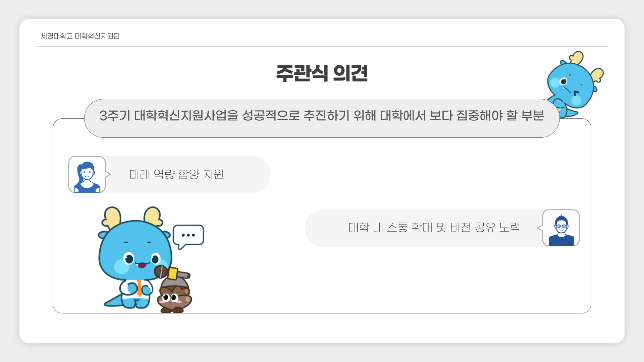Click the yellow horn of the interviewer dragon
Screen dimensions: 644x362
pyautogui.click(x=112, y=217)
